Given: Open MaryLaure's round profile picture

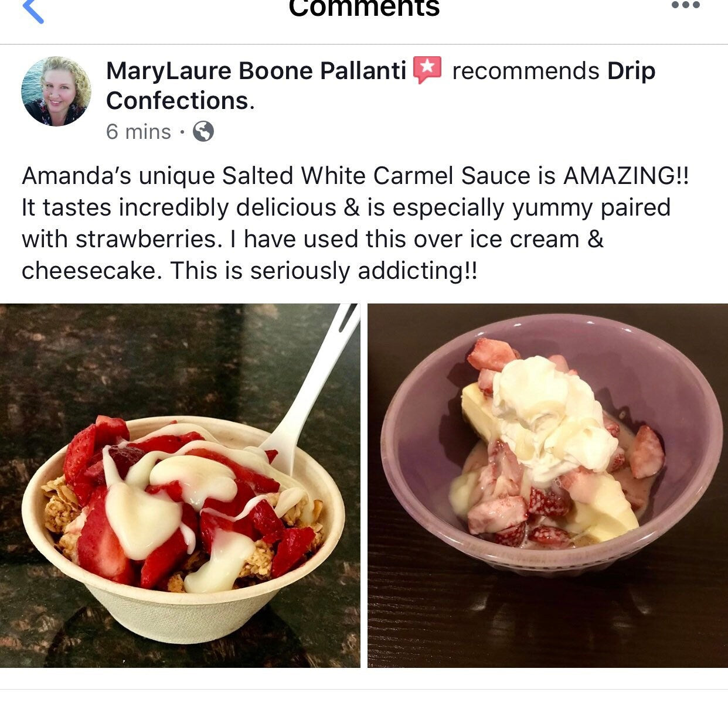Looking at the screenshot, I should tap(56, 91).
